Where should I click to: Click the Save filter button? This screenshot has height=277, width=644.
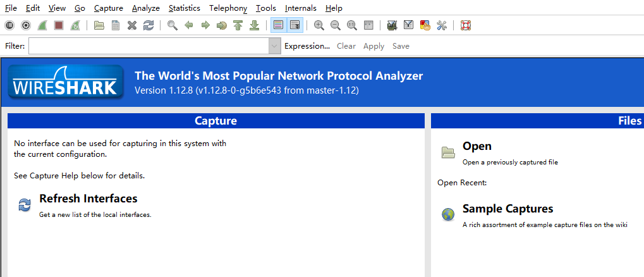(x=401, y=46)
